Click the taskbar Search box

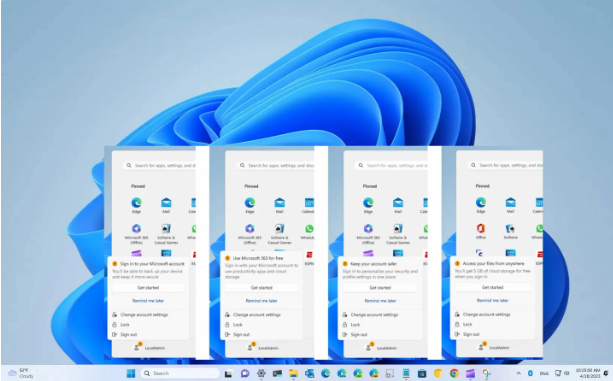coord(180,373)
